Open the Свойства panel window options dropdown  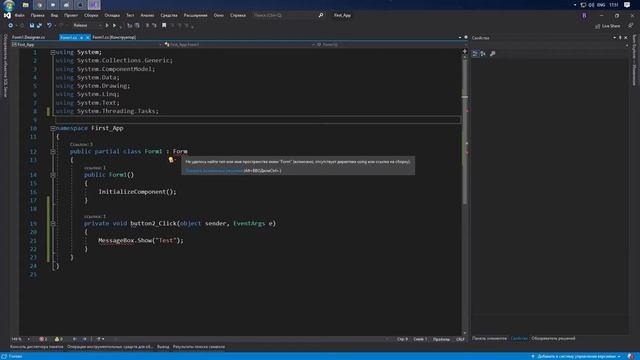click(x=615, y=38)
